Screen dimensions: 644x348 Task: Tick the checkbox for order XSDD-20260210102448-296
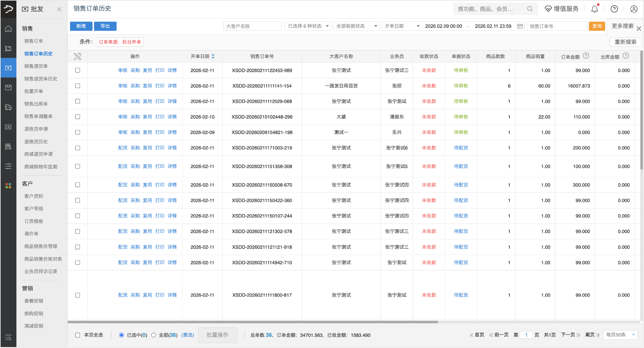point(77,117)
